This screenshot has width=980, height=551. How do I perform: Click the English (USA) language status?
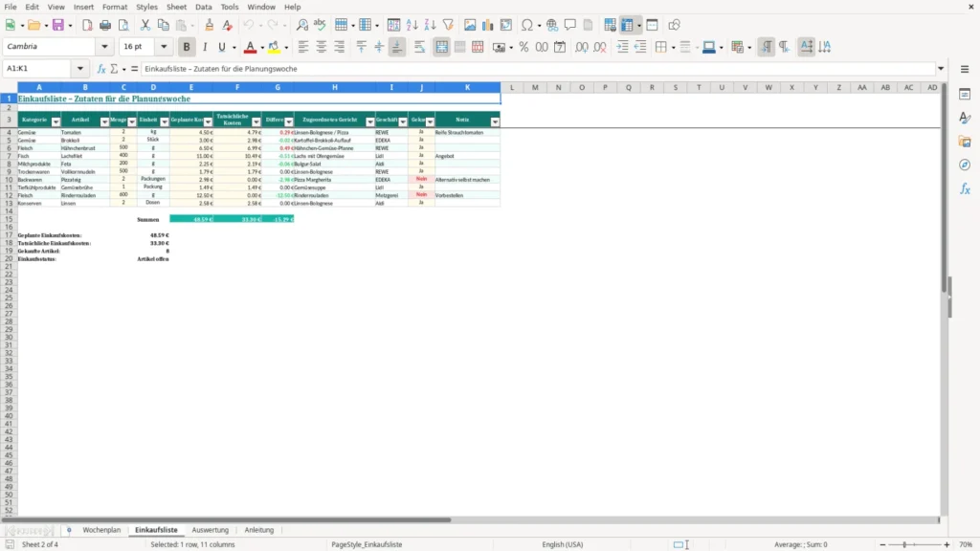point(563,544)
